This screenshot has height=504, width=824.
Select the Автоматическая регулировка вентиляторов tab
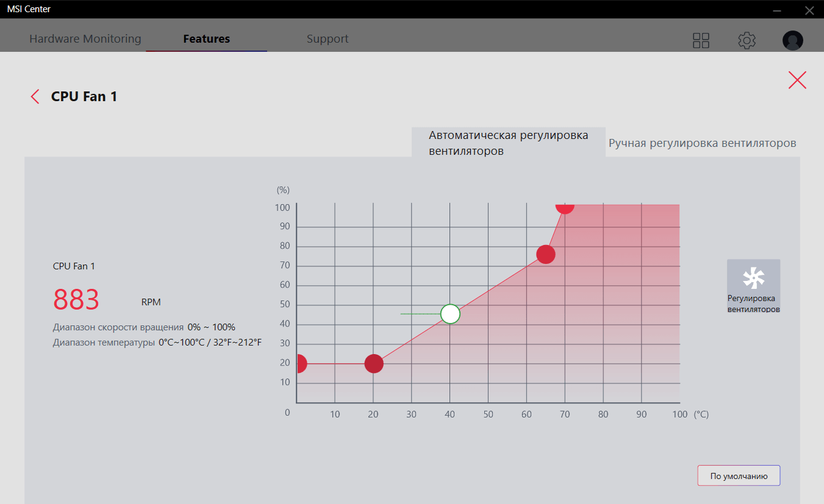pyautogui.click(x=508, y=143)
